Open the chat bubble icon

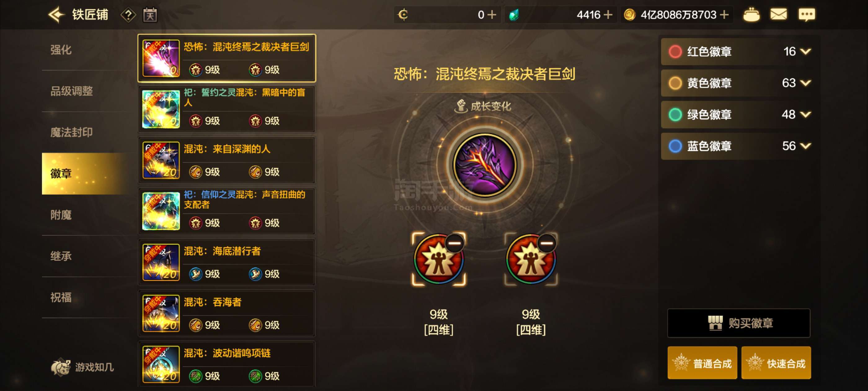click(x=807, y=15)
